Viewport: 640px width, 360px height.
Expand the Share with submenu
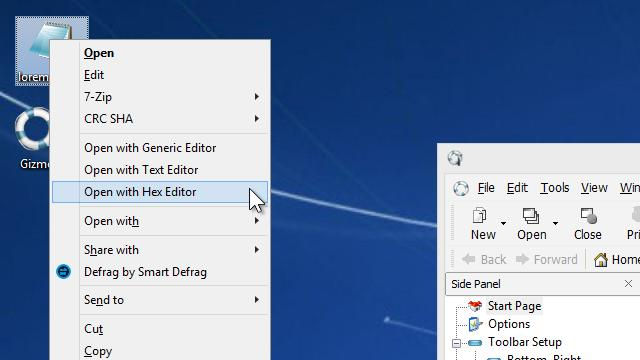160,250
